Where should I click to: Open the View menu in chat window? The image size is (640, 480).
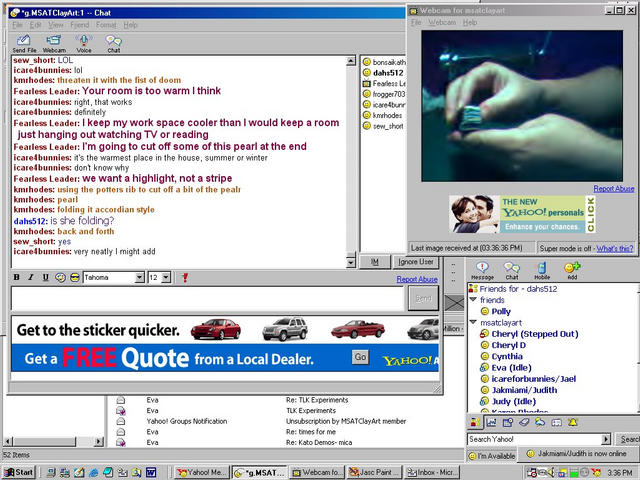pos(56,25)
